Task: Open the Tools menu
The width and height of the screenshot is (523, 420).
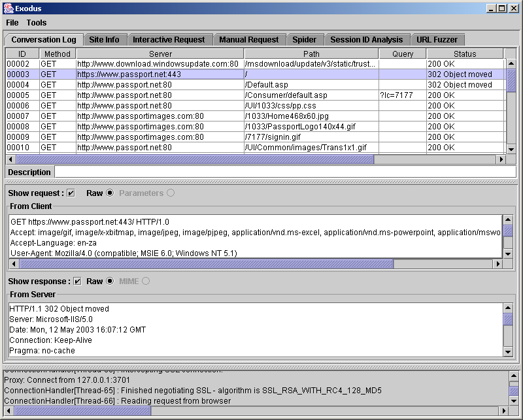Action: coord(37,22)
